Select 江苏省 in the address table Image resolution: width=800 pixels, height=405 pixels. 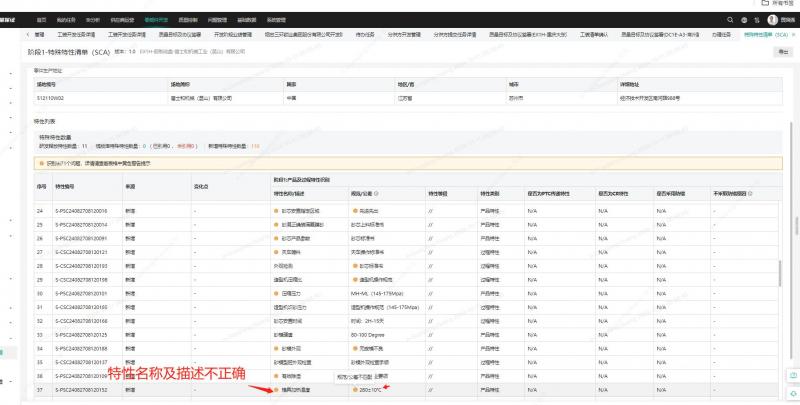point(405,98)
